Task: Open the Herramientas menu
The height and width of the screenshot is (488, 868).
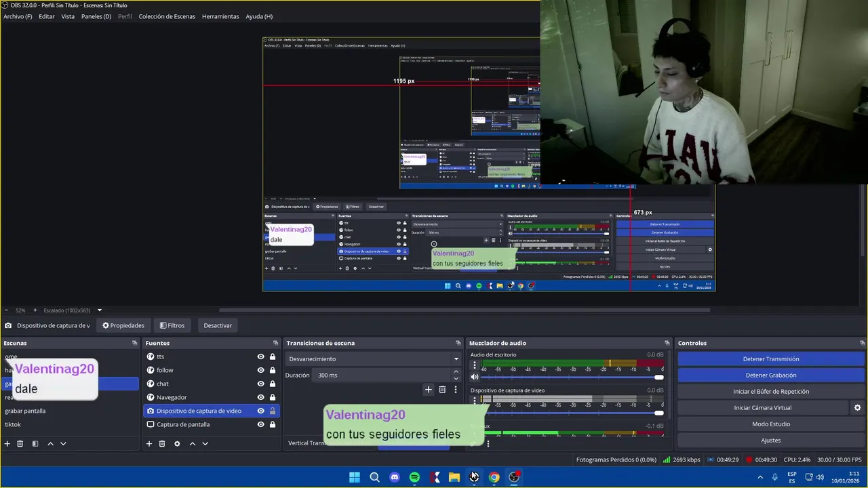Action: (x=220, y=16)
